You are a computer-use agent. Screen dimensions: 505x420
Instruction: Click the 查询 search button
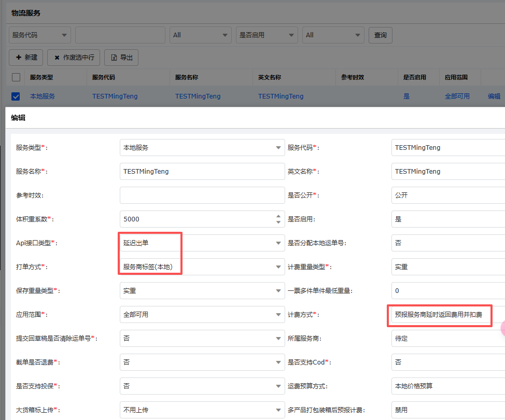coord(380,35)
